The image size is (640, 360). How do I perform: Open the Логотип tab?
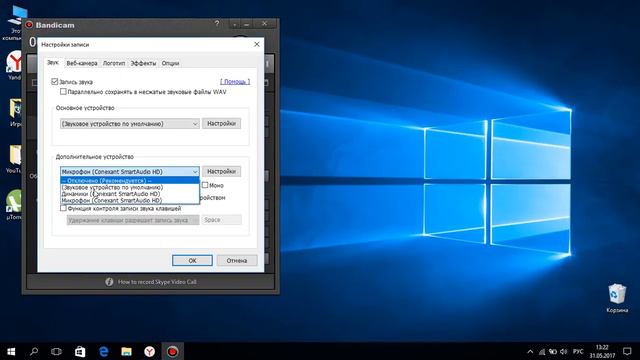click(114, 63)
